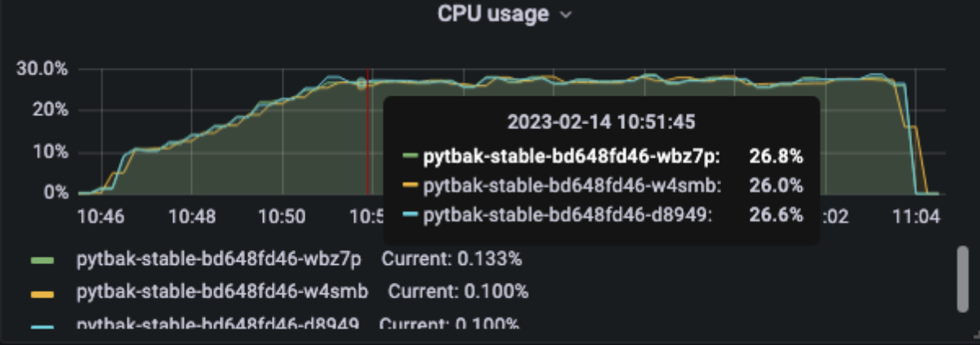Toggle the pytbak-stable-bd648fd46-wbz7p legend series
Screen dimensions: 980x345
(218, 260)
